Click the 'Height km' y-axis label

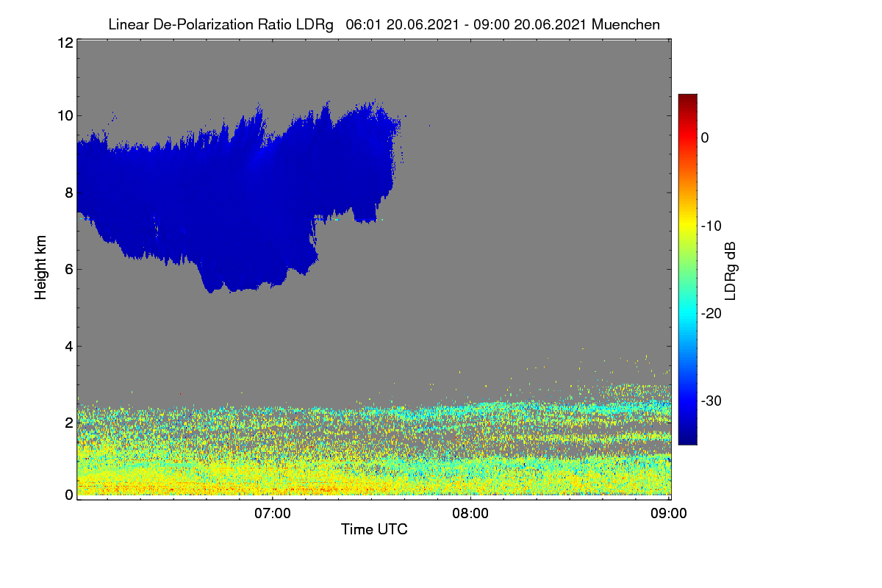click(41, 268)
